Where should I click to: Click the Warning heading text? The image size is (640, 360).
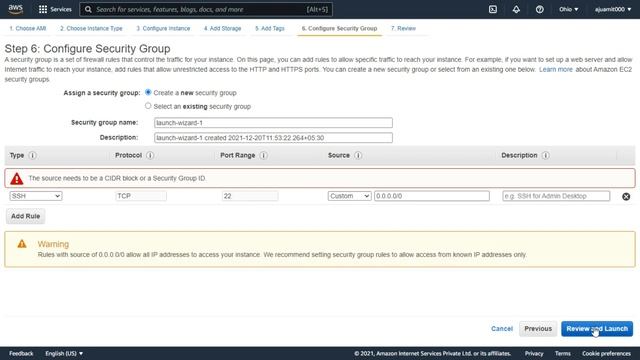coord(53,244)
